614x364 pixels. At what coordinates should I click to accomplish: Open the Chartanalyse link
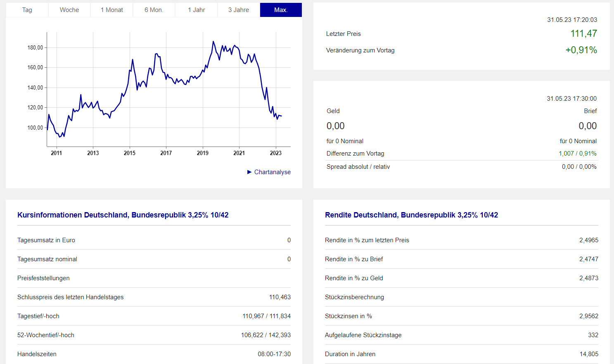coord(273,172)
